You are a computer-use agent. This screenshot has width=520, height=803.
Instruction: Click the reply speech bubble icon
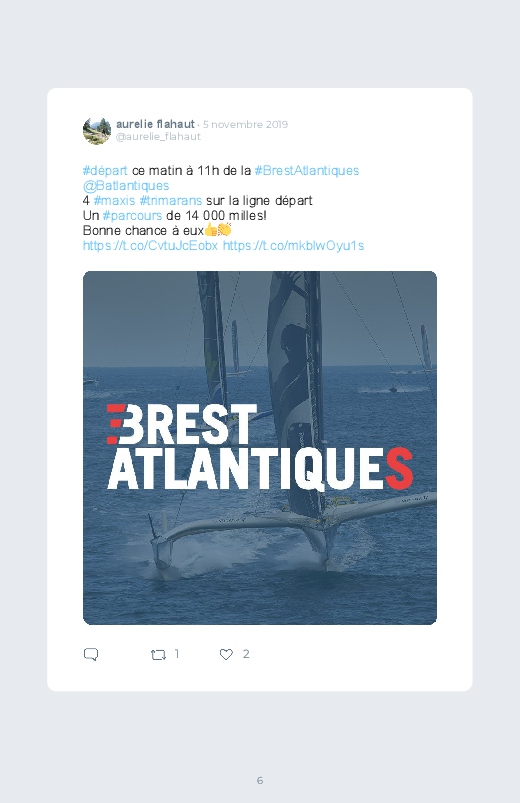click(91, 654)
